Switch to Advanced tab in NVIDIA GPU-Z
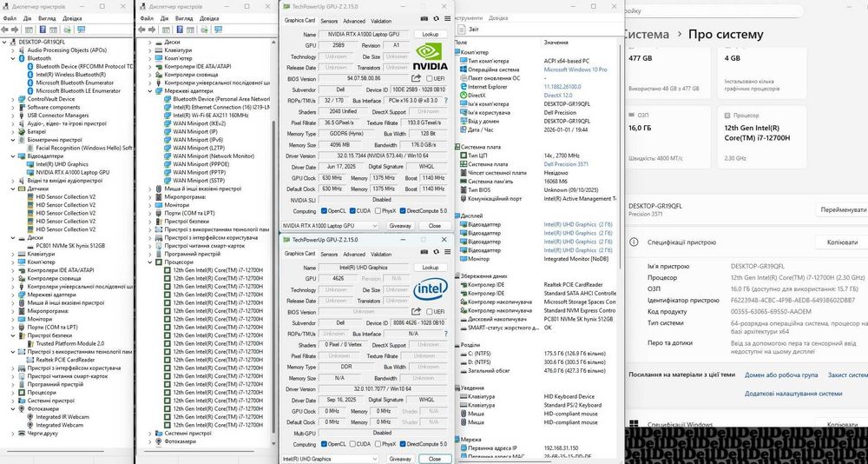868x464 pixels. pyautogui.click(x=354, y=21)
